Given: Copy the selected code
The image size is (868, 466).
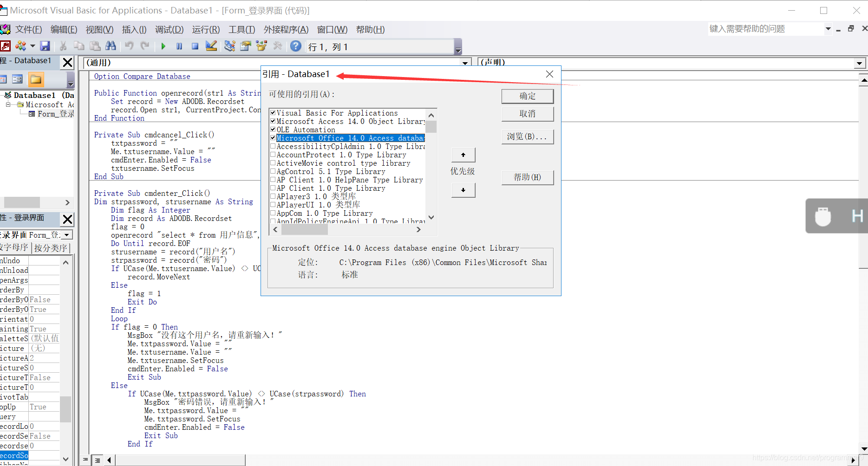Looking at the screenshot, I should pos(79,46).
